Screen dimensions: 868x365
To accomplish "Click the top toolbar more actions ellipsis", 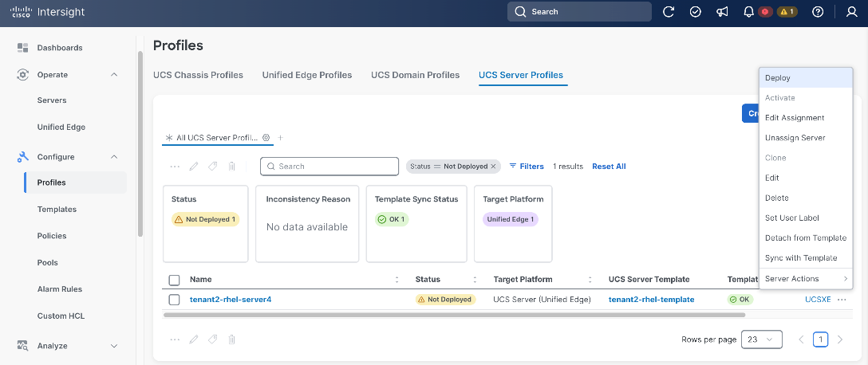I will pos(175,166).
